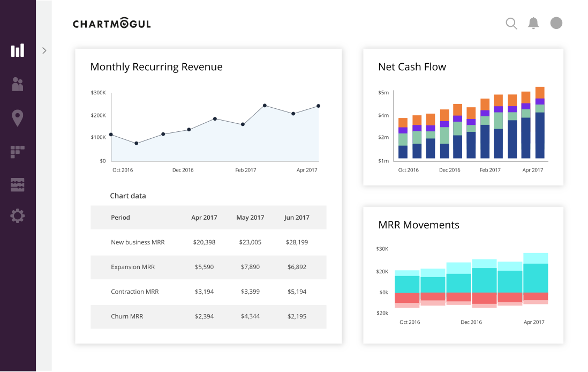Expand the sidebar with chevron arrow

click(x=44, y=50)
